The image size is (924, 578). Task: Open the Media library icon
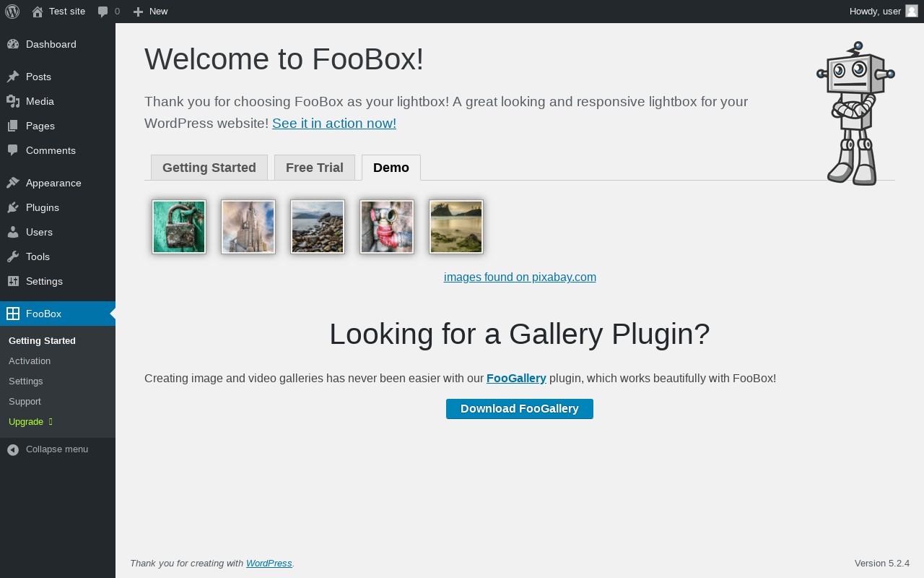coord(13,101)
